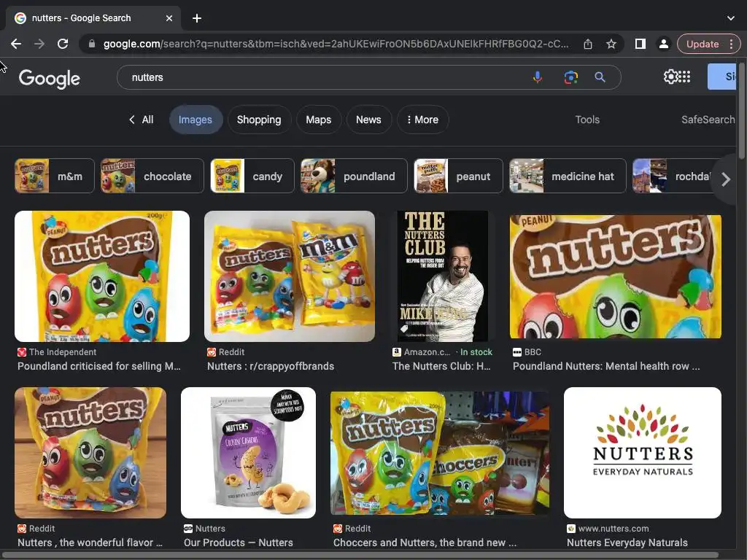Open The Independent nutters image
Viewport: 747px width, 560px height.
pos(102,276)
